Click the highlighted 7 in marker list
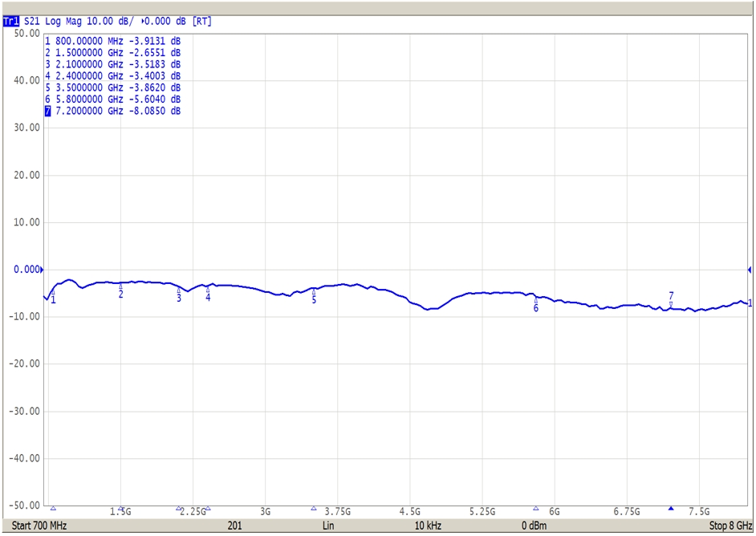The image size is (756, 536). pyautogui.click(x=48, y=111)
